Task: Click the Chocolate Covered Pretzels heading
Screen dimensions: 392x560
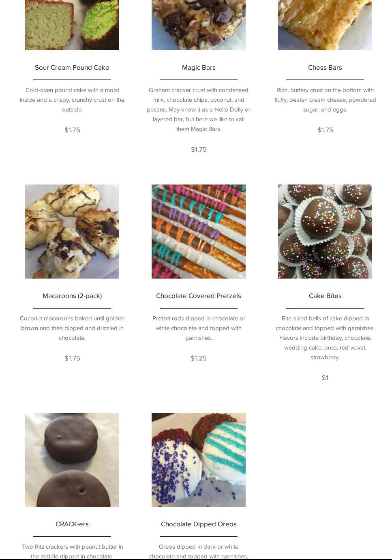Action: point(199,296)
